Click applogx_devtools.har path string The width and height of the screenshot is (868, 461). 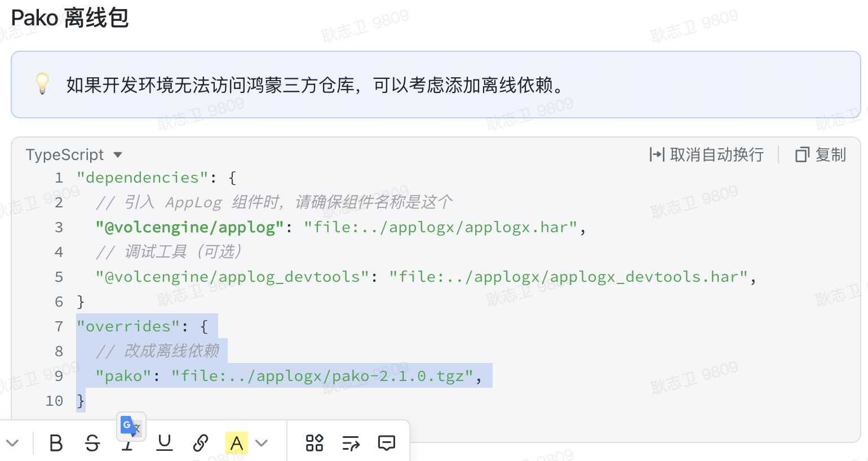pos(569,277)
